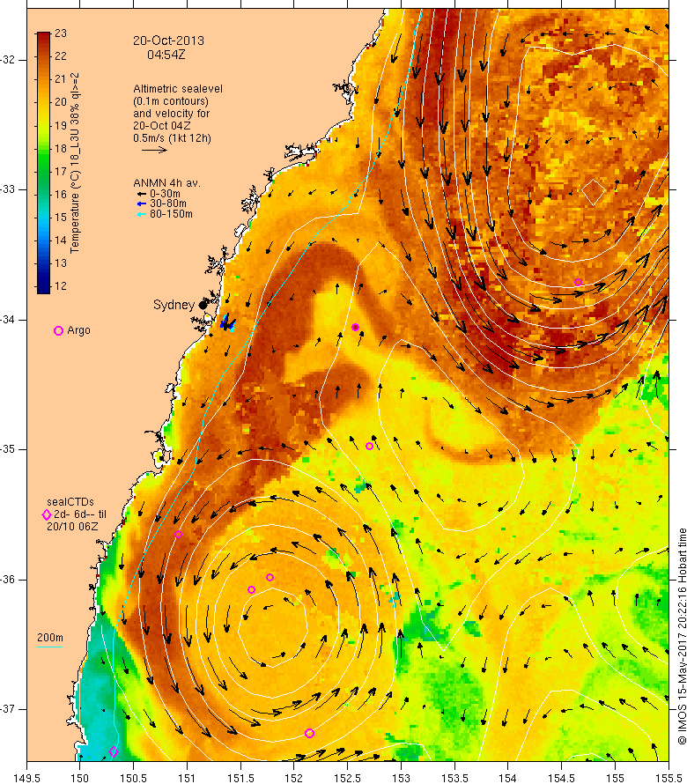
Task: Click the Argo float near 33.7S 154.65E
Action: (578, 282)
